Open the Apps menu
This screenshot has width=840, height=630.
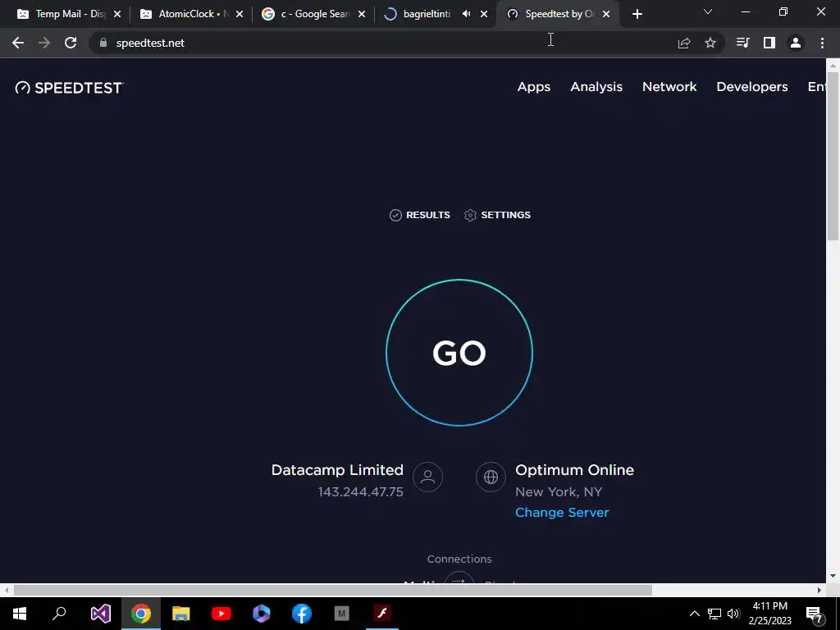pyautogui.click(x=533, y=87)
